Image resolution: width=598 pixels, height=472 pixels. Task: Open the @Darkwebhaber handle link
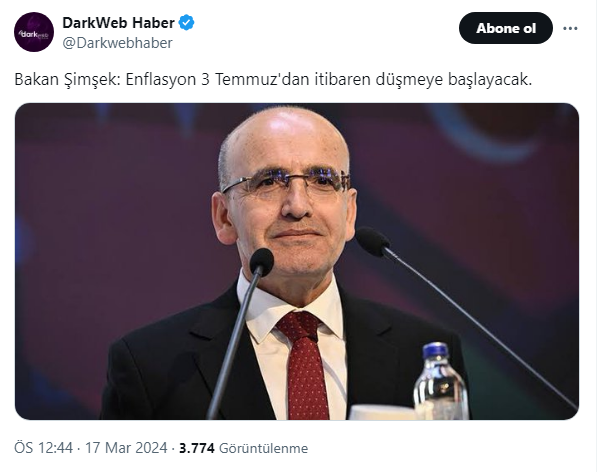coord(117,43)
